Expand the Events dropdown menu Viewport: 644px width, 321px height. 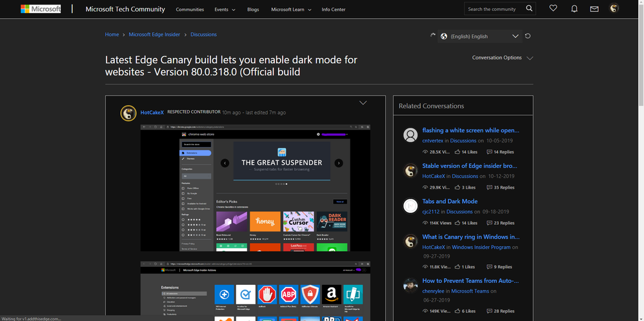pos(225,10)
